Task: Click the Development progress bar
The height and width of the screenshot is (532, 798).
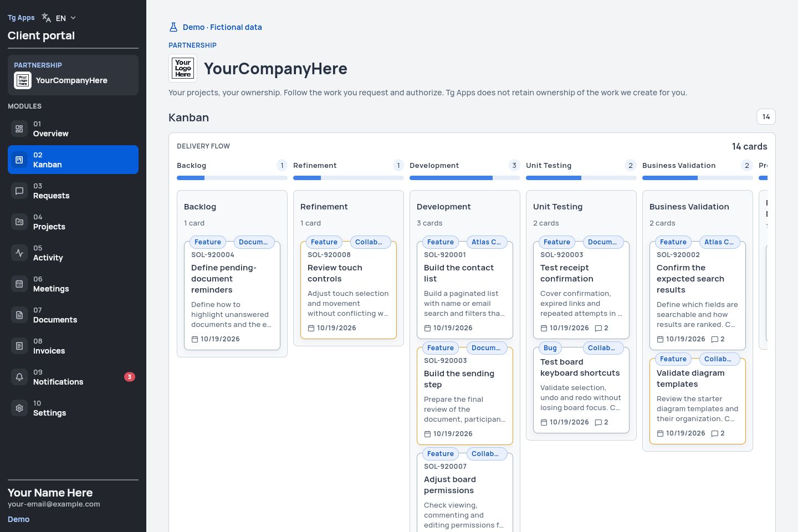Action: (x=465, y=178)
